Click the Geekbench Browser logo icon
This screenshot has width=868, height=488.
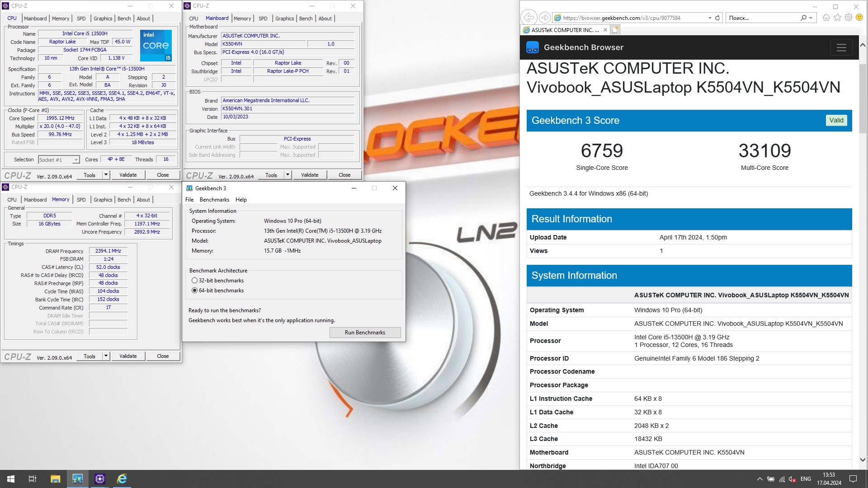pyautogui.click(x=533, y=47)
